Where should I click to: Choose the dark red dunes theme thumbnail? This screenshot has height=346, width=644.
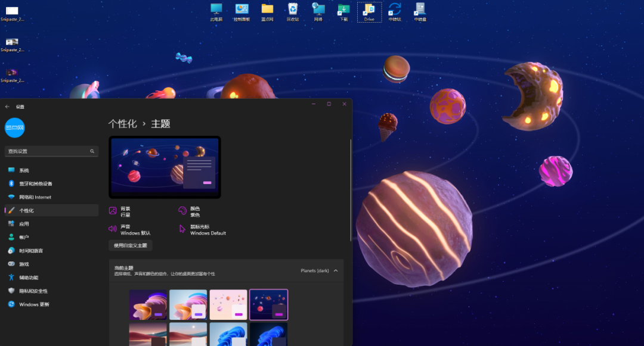pos(148,334)
